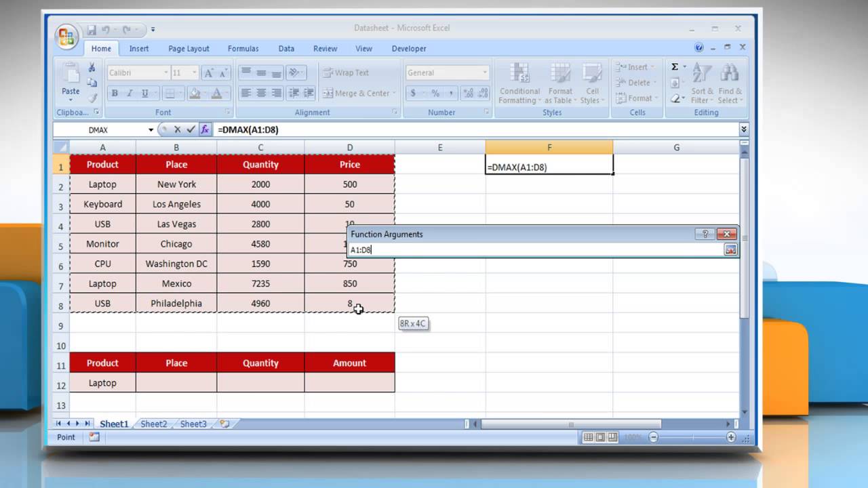Apply Bottom Align to cells
Image resolution: width=868 pixels, height=488 pixels.
276,73
